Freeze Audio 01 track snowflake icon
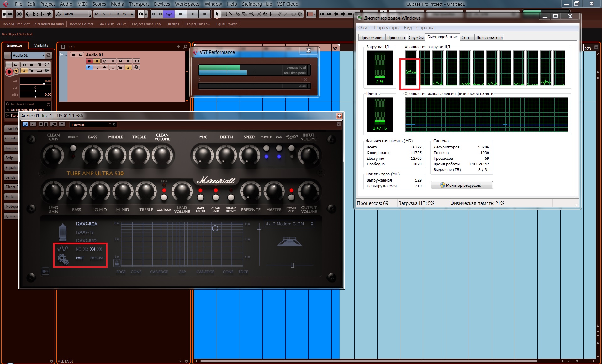 [x=136, y=67]
